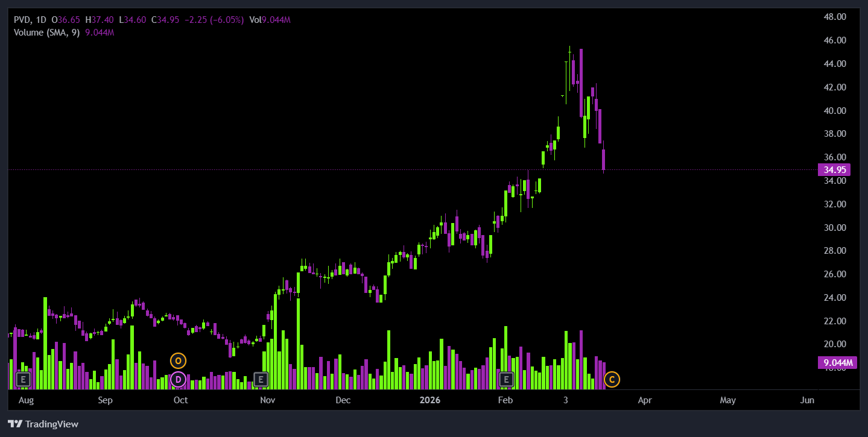Viewport: 868px width, 437px height.
Task: Click the Aug label on time axis
Action: pyautogui.click(x=26, y=400)
